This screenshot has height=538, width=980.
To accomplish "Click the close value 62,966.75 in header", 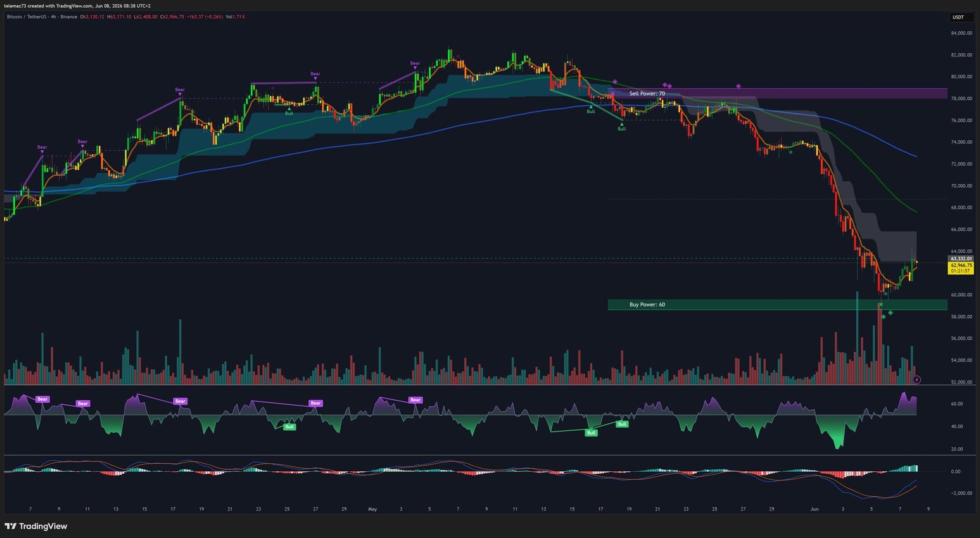I will coord(172,17).
